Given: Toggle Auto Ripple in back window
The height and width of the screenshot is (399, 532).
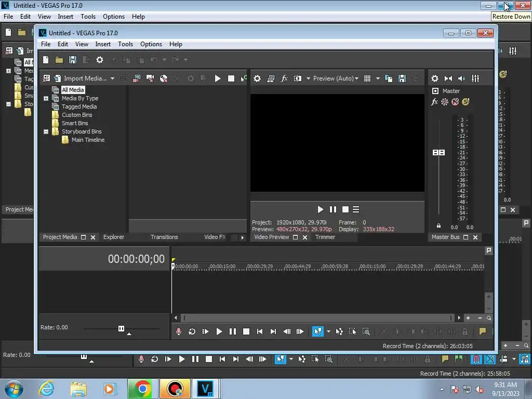Looking at the screenshot, I should click(503, 359).
